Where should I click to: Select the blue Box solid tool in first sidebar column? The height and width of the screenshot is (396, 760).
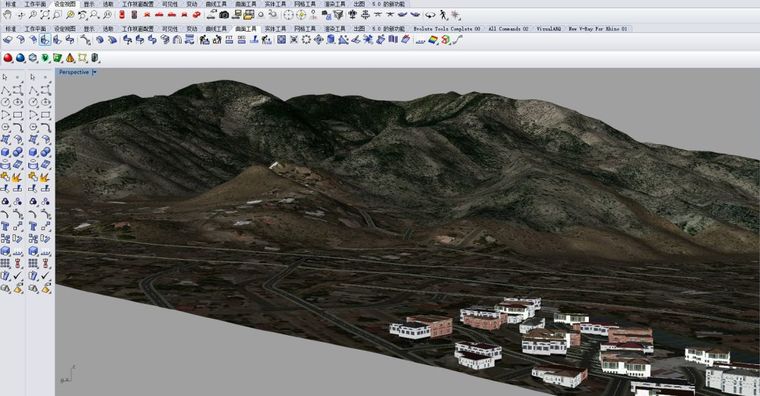(x=5, y=151)
